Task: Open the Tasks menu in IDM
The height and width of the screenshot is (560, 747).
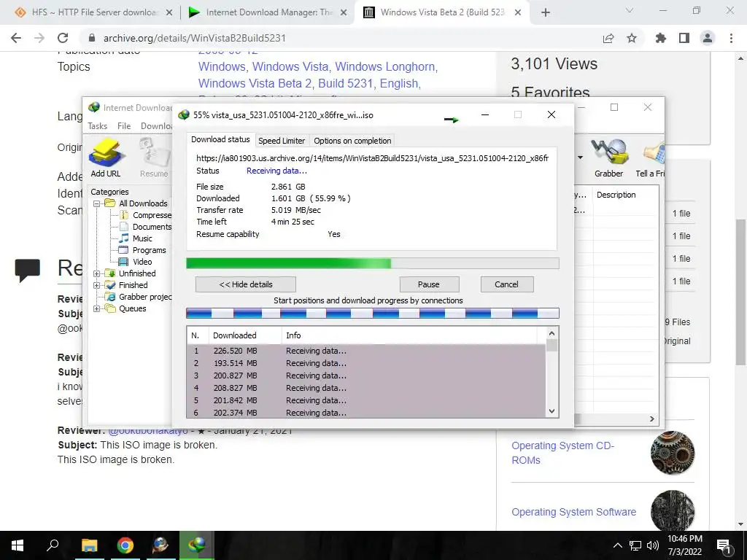Action: [98, 126]
